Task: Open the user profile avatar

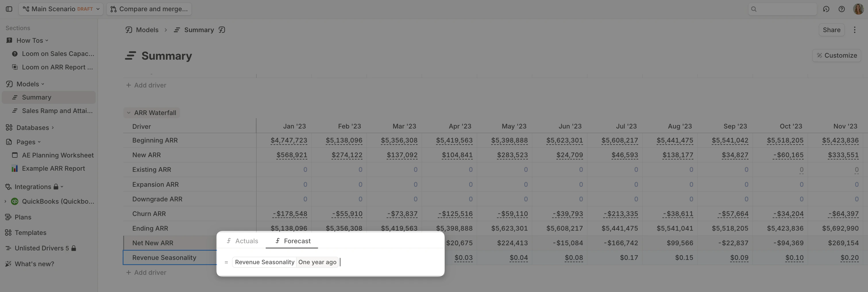Action: pyautogui.click(x=858, y=9)
